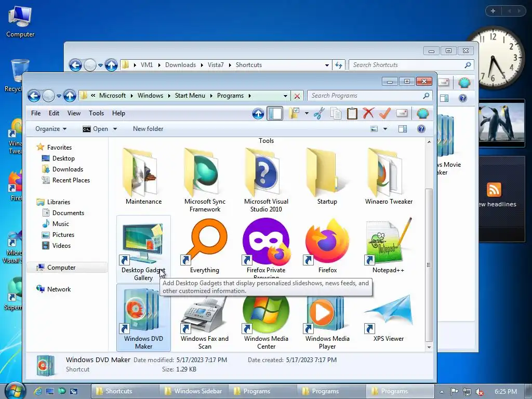Screen dimensions: 532x399
Task: Select the Windows Fax and Scan shortcut
Action: click(205, 322)
